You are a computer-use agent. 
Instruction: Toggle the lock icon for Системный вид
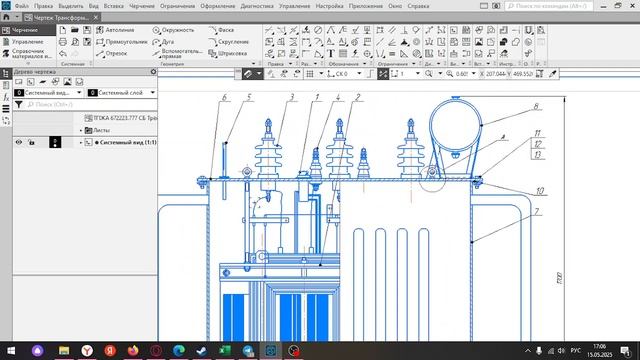point(31,142)
